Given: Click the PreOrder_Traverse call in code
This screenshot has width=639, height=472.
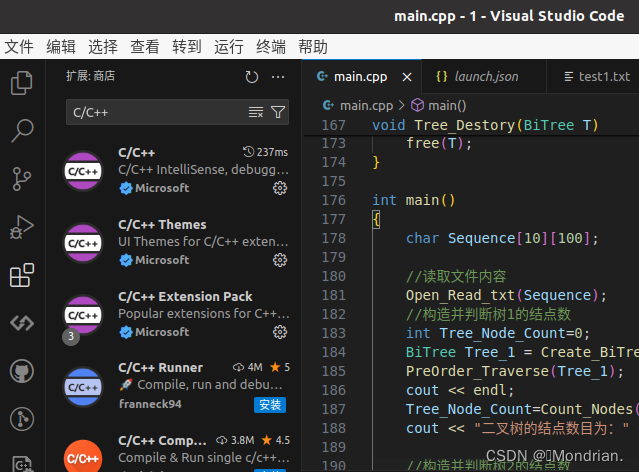Looking at the screenshot, I should click(477, 371).
